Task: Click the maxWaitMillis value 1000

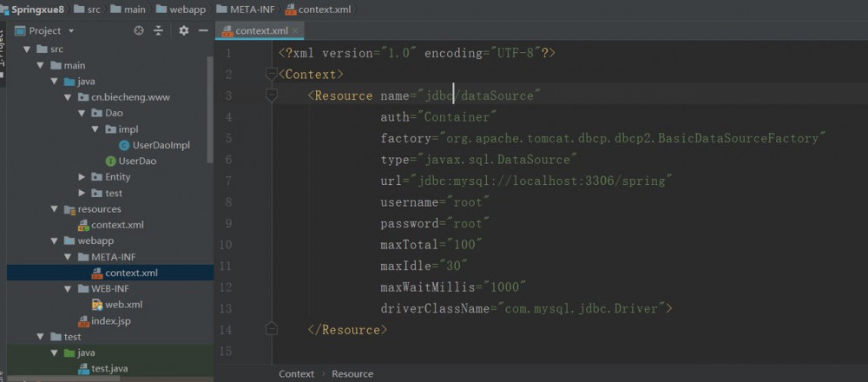Action: click(x=504, y=287)
